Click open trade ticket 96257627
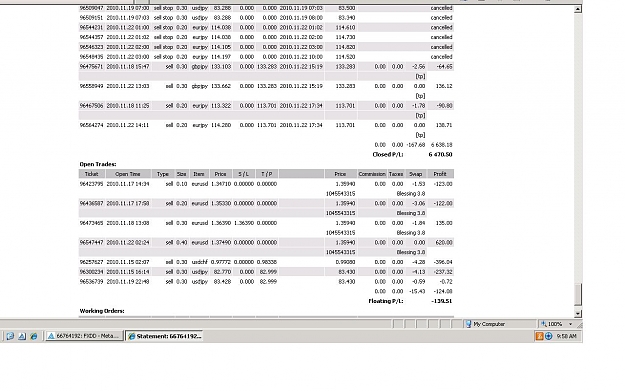This screenshot has height=391, width=625. tap(92, 262)
